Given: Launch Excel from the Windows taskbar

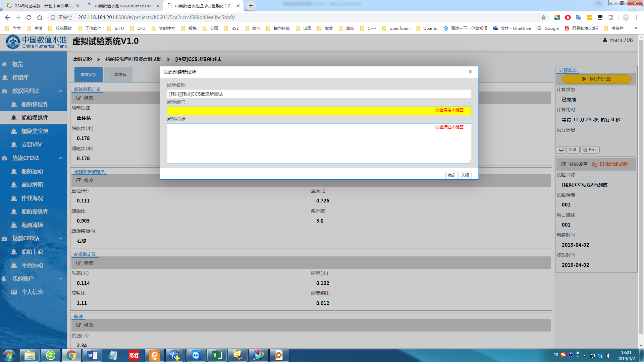Looking at the screenshot, I should click(x=217, y=355).
